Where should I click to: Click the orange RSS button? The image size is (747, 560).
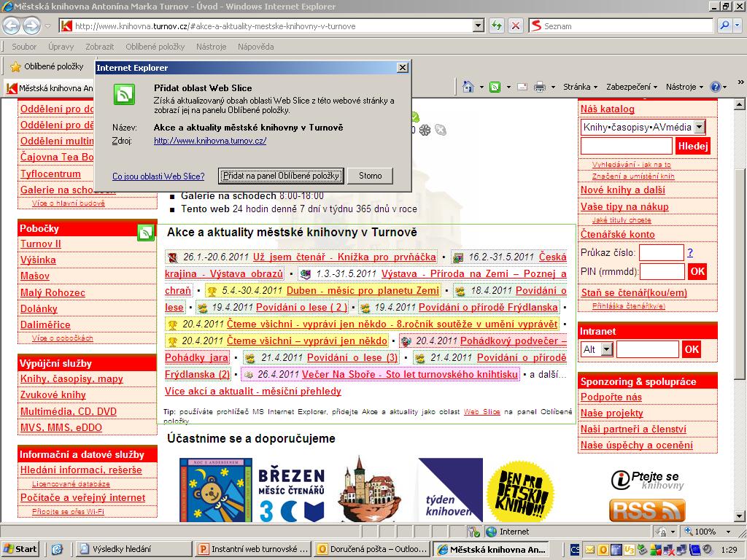(648, 510)
